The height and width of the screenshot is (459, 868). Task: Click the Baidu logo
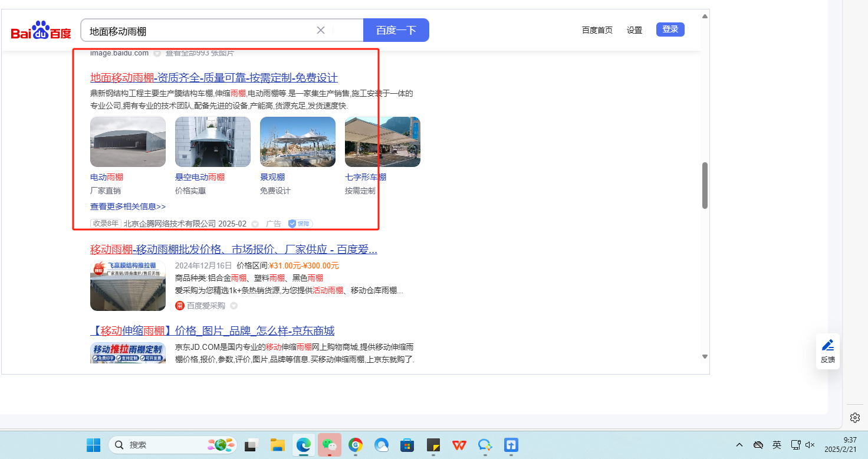(x=41, y=31)
